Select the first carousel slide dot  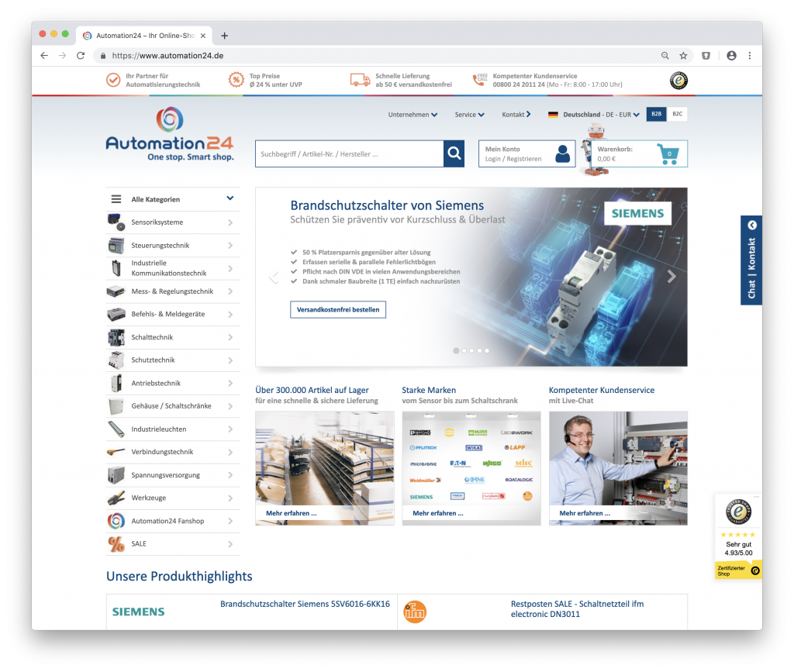tap(456, 350)
